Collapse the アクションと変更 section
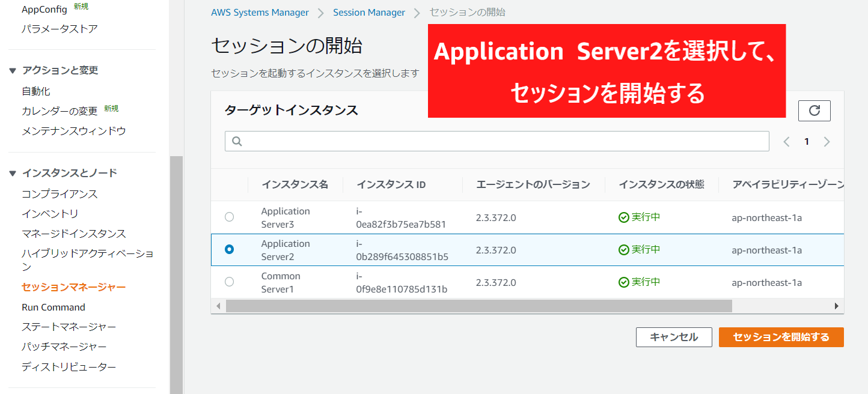Viewport: 868px width, 394px height. pyautogui.click(x=13, y=71)
